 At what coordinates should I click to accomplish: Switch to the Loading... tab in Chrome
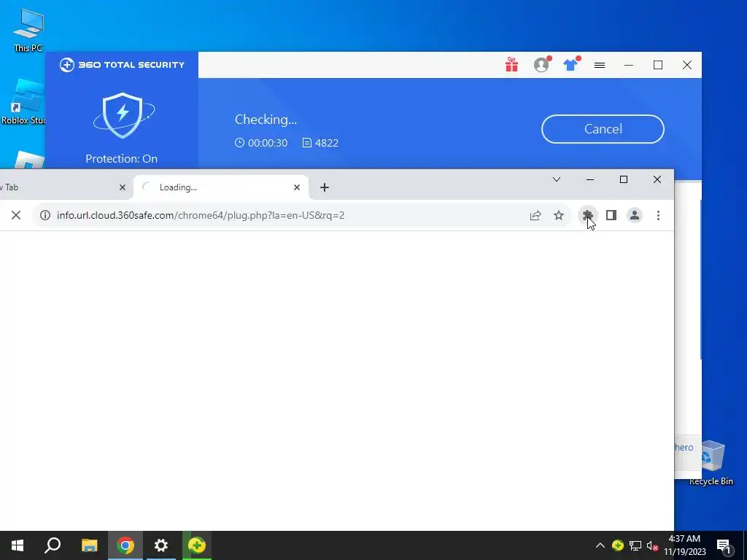point(220,187)
